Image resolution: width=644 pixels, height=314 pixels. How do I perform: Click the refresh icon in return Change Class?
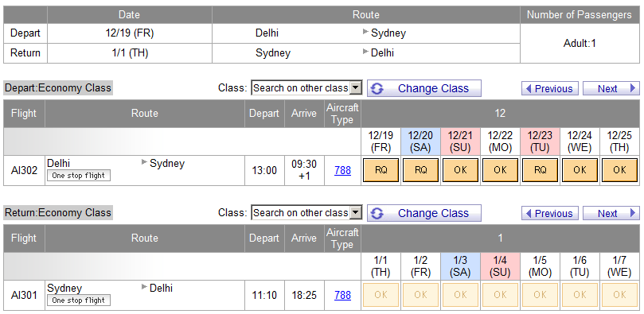click(377, 213)
